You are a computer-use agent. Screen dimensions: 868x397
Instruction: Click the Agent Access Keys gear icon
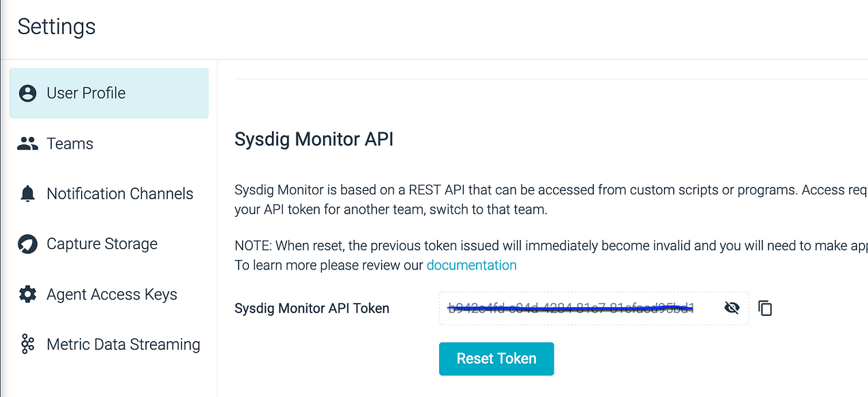point(28,295)
